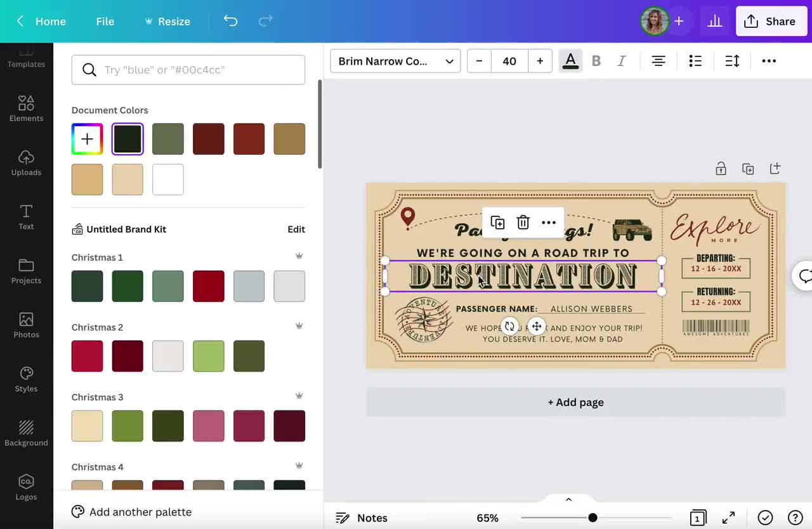Choose the light green Christmas 2 swatch
This screenshot has height=529, width=812.
tap(209, 356)
